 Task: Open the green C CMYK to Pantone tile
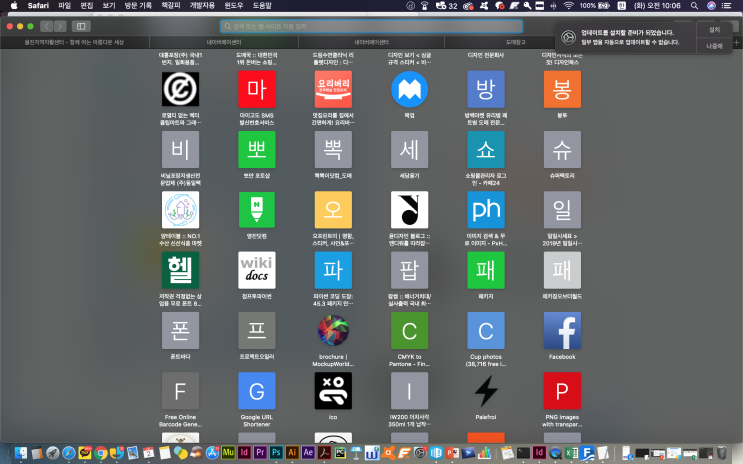pyautogui.click(x=409, y=330)
